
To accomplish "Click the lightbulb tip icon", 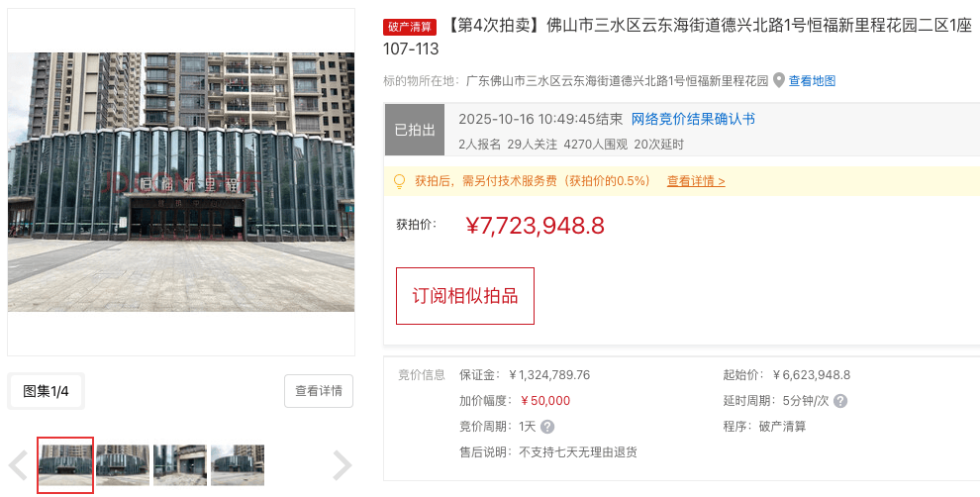I will [399, 182].
